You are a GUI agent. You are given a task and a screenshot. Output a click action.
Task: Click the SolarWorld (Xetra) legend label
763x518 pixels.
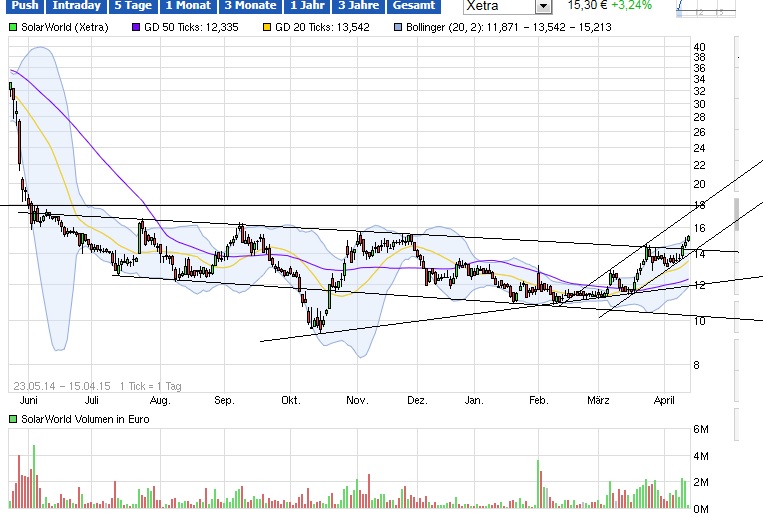[x=65, y=27]
